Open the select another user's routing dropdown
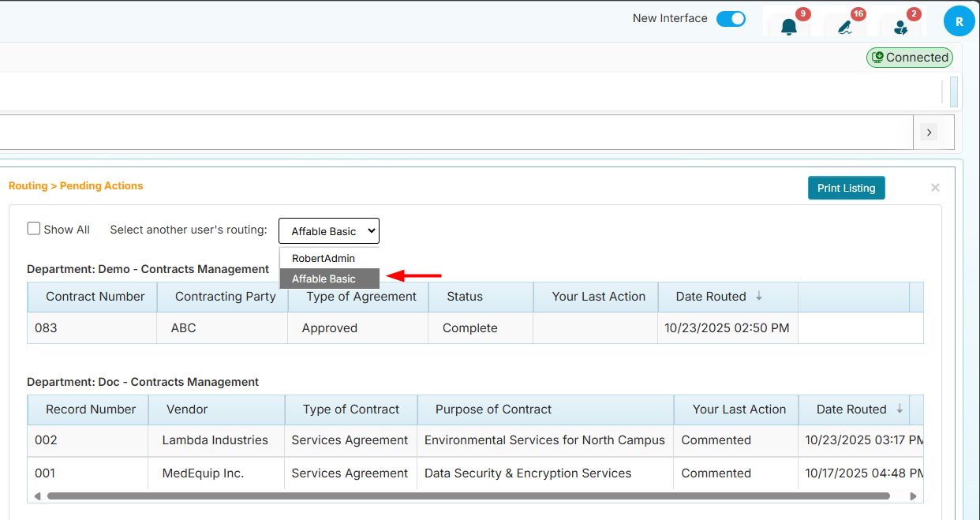This screenshot has height=520, width=980. coord(329,230)
